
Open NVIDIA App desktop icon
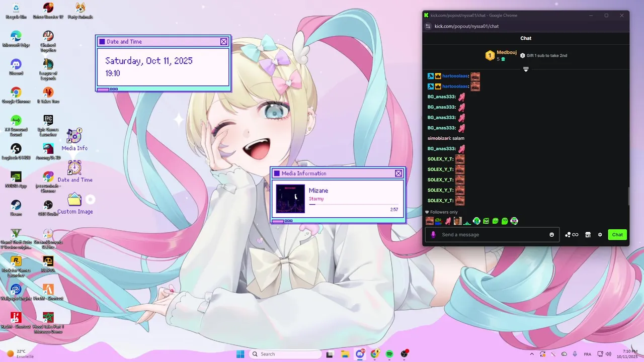[16, 179]
